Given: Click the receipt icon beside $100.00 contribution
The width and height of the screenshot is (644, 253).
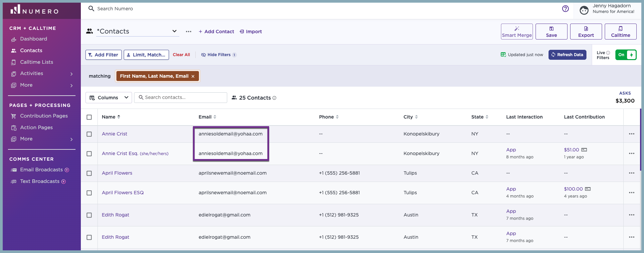Looking at the screenshot, I should (588, 189).
